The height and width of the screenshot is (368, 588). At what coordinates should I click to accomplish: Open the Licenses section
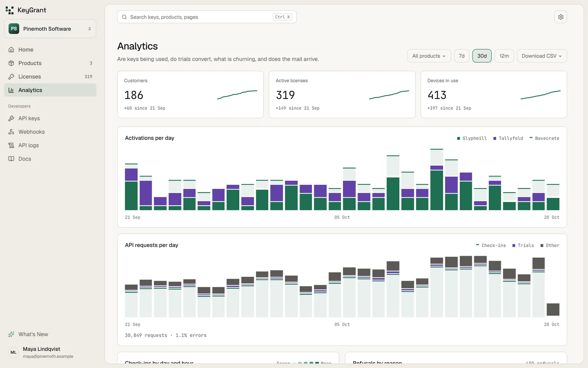(x=50, y=77)
